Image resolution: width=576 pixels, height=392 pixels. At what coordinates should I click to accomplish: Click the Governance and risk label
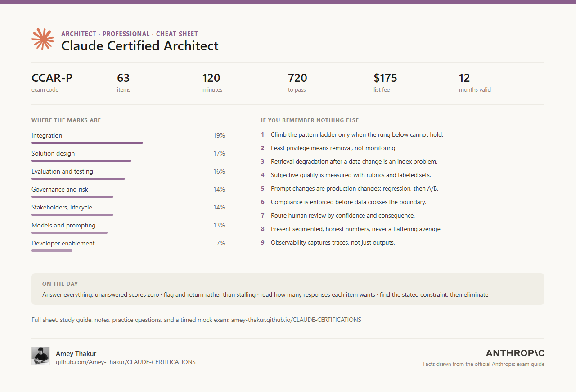point(60,189)
